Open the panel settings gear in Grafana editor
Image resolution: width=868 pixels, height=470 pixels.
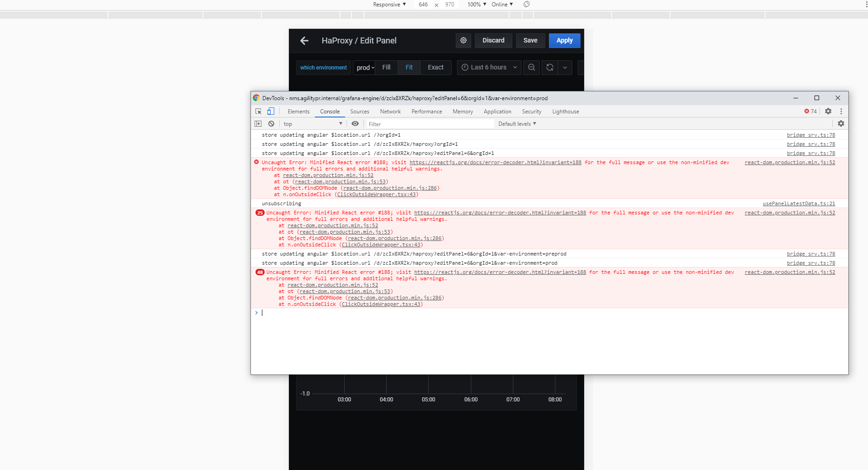pos(463,40)
